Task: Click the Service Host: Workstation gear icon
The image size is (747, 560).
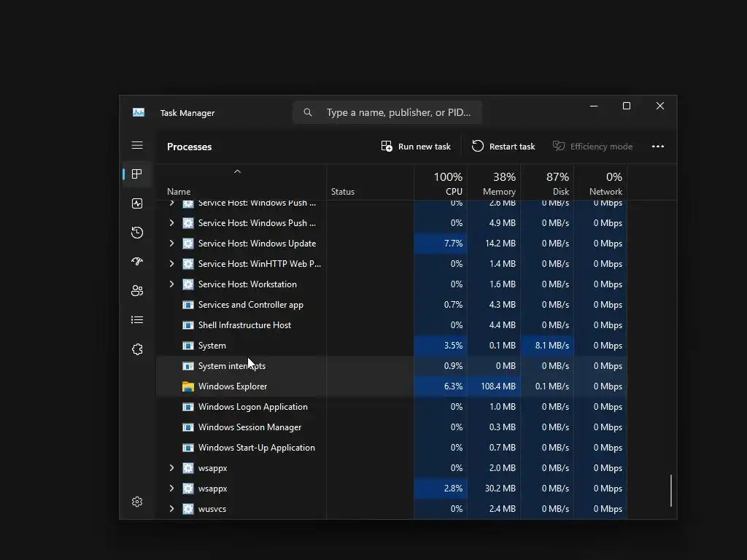Action: [x=188, y=284]
